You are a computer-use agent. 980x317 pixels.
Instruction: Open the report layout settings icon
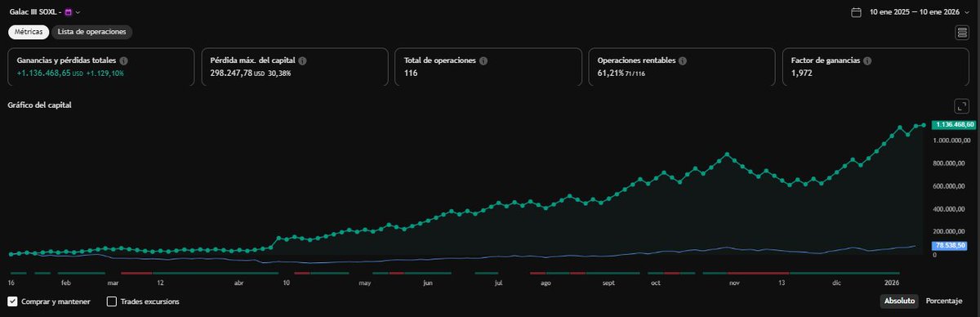coord(963,33)
